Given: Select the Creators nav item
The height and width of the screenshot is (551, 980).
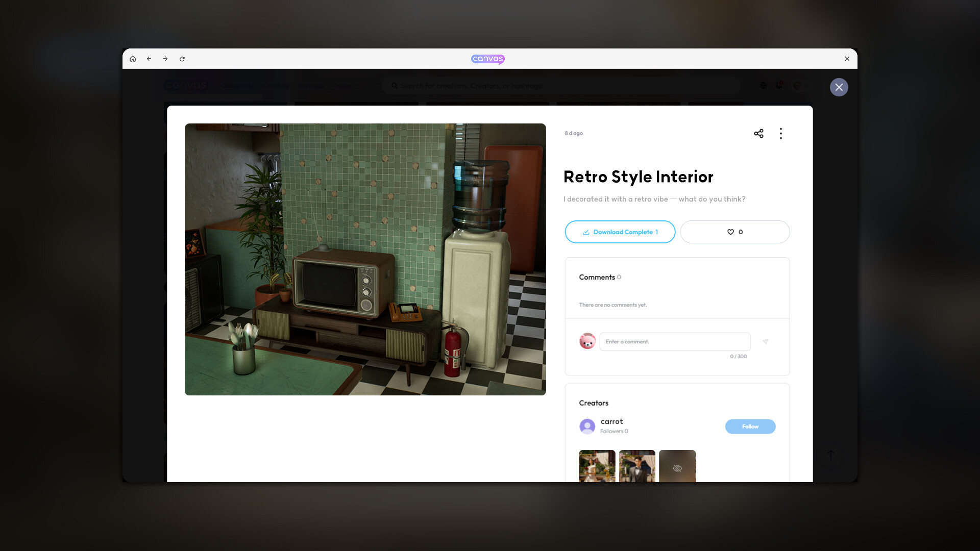Looking at the screenshot, I should point(276,86).
